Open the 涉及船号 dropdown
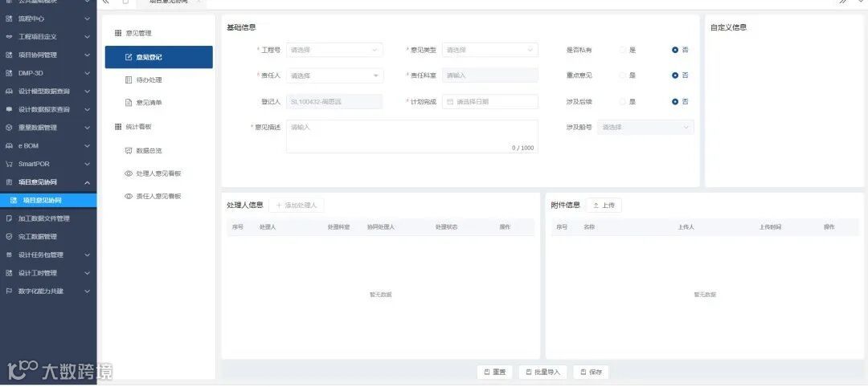Image resolution: width=868 pixels, height=387 pixels. [645, 127]
